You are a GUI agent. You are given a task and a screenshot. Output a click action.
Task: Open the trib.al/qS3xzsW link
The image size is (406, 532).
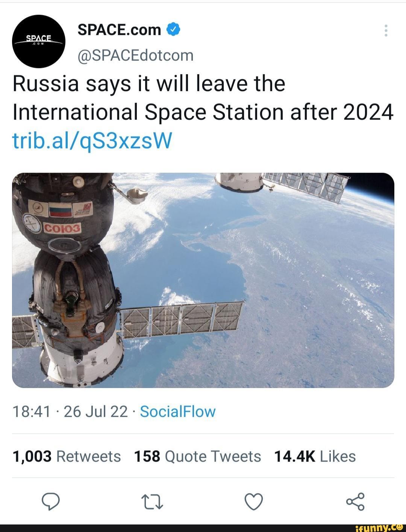pos(92,141)
